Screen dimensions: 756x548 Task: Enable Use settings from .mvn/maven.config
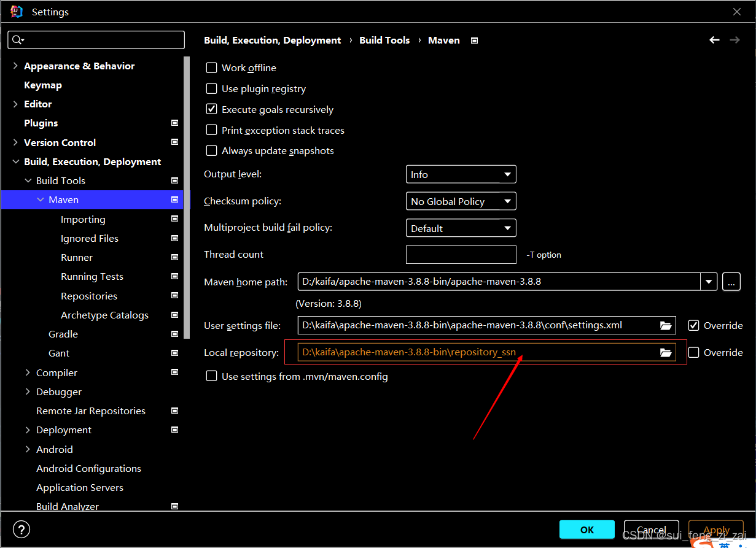click(211, 376)
